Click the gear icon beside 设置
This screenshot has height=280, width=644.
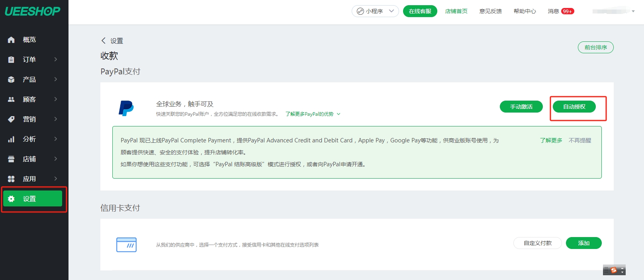click(11, 199)
